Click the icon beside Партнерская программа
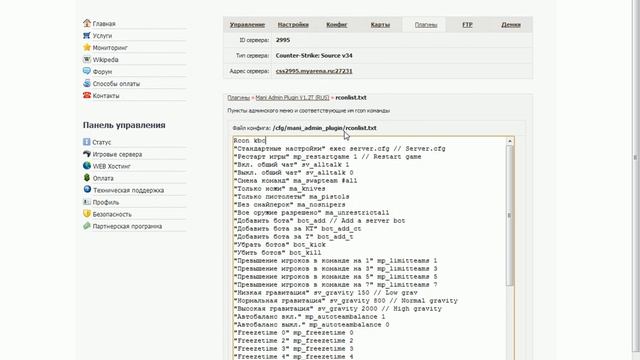The width and height of the screenshot is (640, 360). coord(87,226)
